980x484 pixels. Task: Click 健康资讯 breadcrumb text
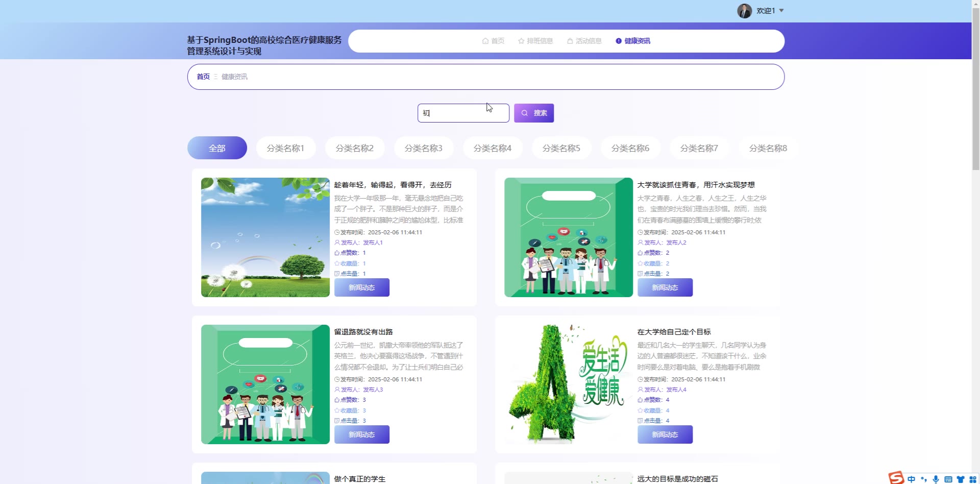[x=234, y=77]
